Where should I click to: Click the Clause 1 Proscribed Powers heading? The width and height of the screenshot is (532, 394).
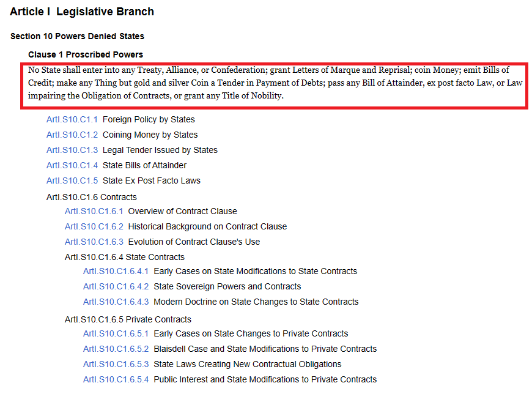coord(86,54)
